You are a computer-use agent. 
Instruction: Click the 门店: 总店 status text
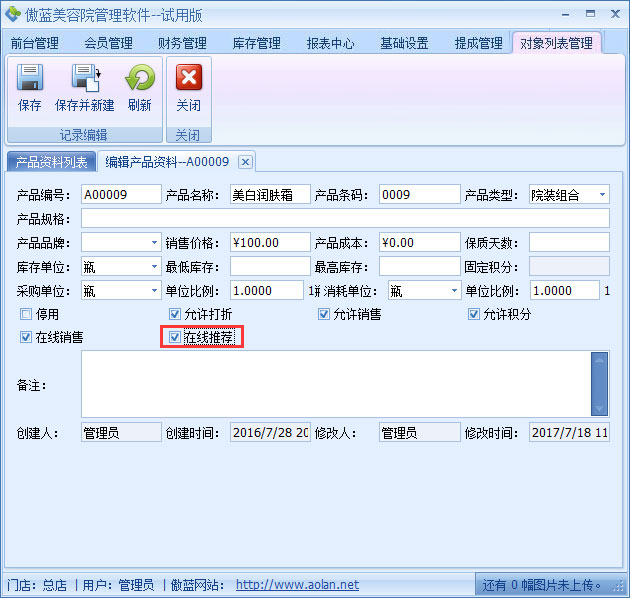coord(37,585)
